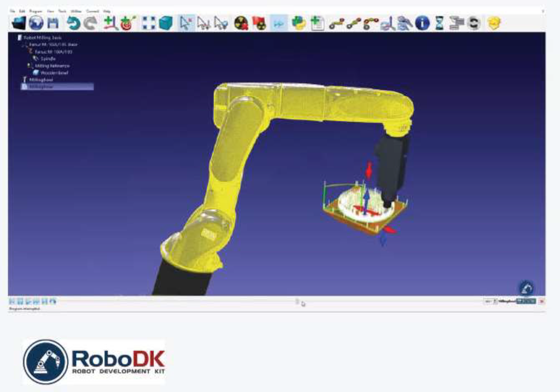The width and height of the screenshot is (560, 392).
Task: Undo the last action
Action: 73,24
